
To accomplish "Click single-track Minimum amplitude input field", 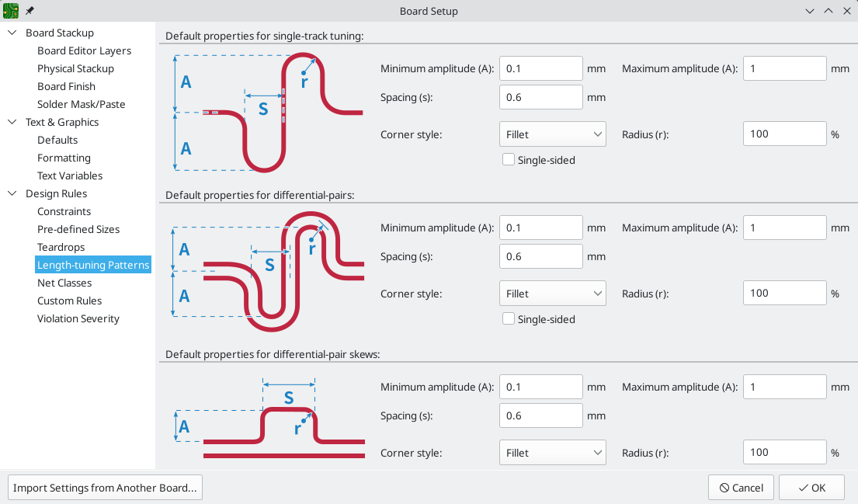I will click(x=540, y=68).
